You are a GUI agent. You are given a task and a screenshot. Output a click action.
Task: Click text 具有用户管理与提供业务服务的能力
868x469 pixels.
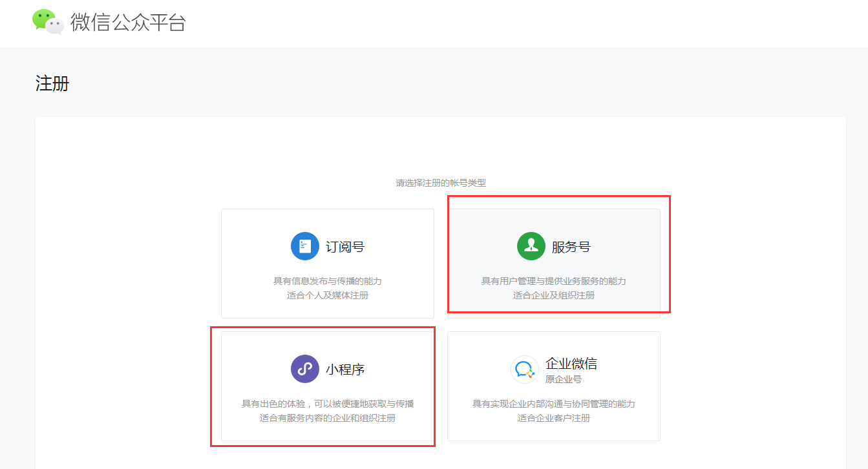coord(554,281)
